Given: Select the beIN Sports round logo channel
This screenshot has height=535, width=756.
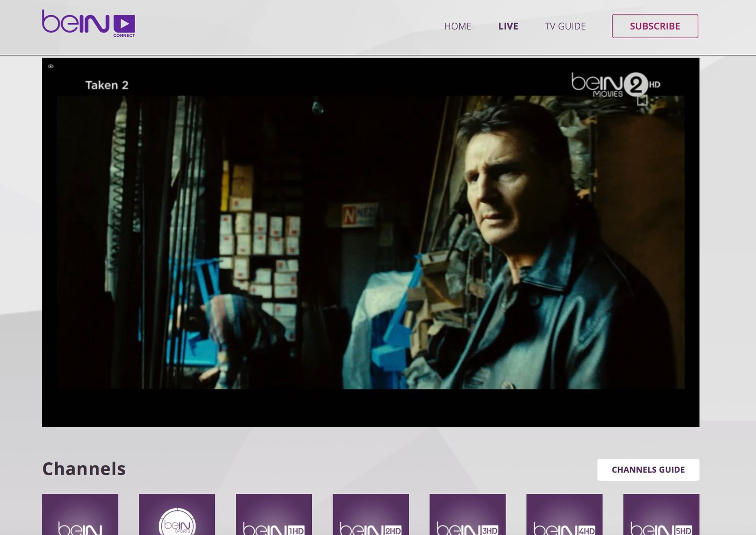Looking at the screenshot, I should point(177,514).
